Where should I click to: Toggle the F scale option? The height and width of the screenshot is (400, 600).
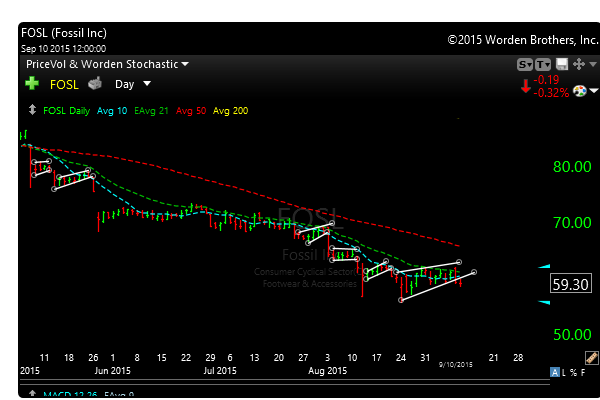tap(583, 372)
